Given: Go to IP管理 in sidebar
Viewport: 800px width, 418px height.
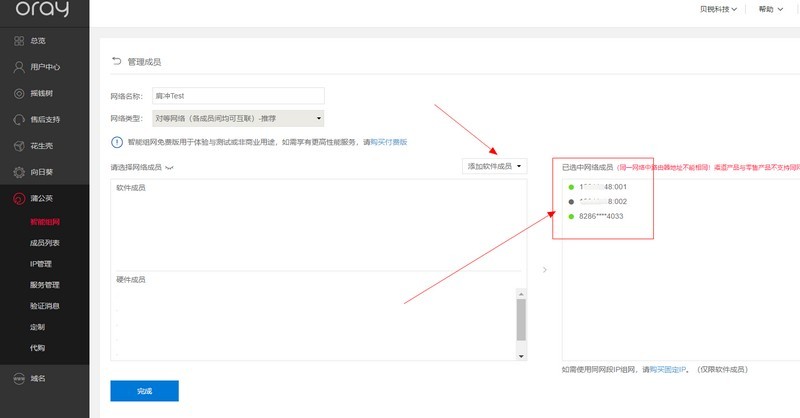Looking at the screenshot, I should (x=41, y=264).
